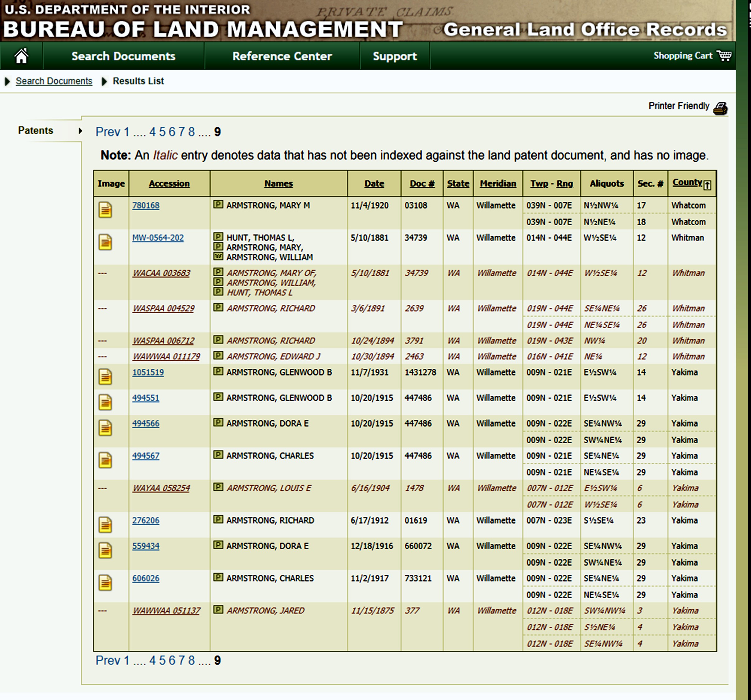Click arrow before Search Documents breadcrumb
Screen dimensions: 751x700
[x=7, y=81]
